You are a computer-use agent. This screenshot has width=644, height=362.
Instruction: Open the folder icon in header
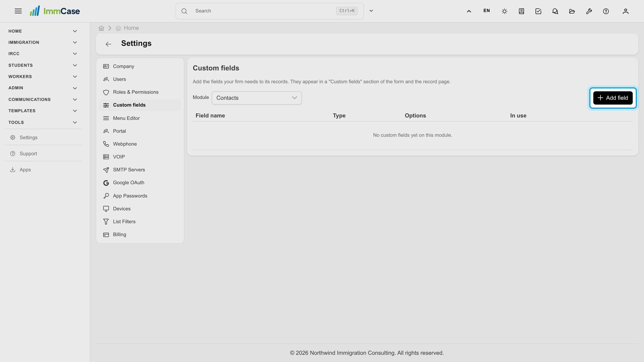pyautogui.click(x=572, y=11)
